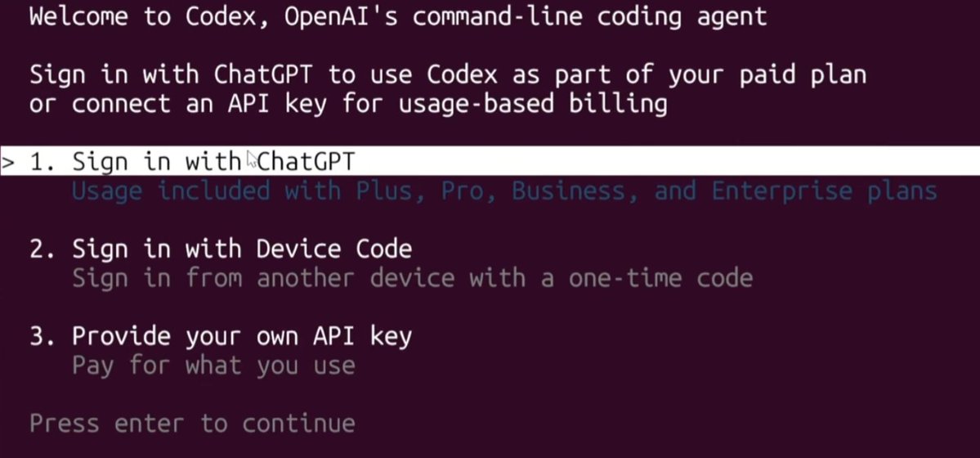Image resolution: width=980 pixels, height=458 pixels.
Task: Click the number 2. beside Device Code option
Action: (43, 249)
